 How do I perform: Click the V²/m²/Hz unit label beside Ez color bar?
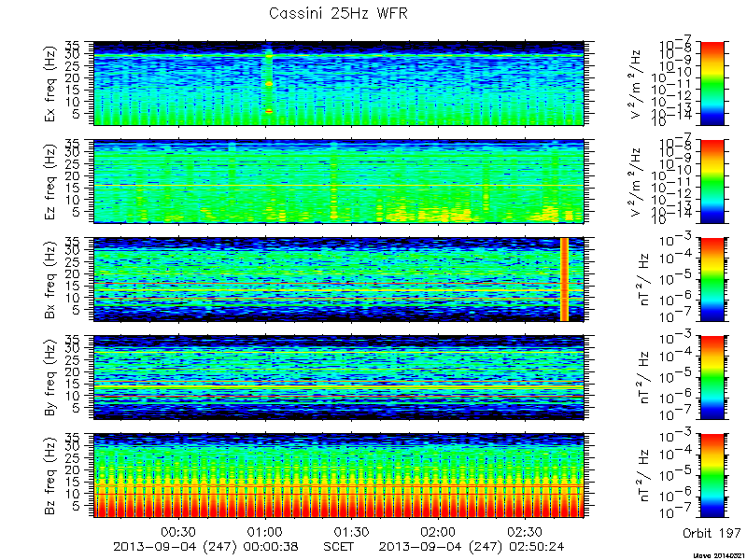(637, 182)
